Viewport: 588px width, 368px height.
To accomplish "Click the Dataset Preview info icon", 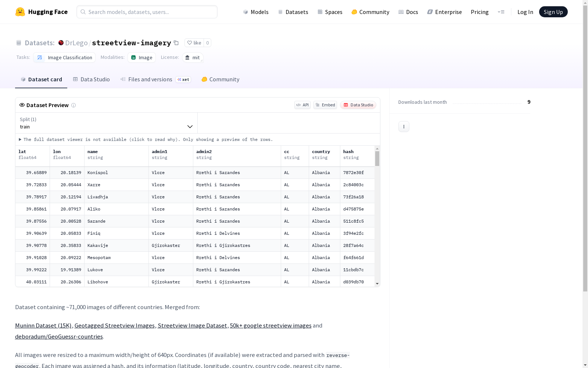I will click(x=73, y=105).
